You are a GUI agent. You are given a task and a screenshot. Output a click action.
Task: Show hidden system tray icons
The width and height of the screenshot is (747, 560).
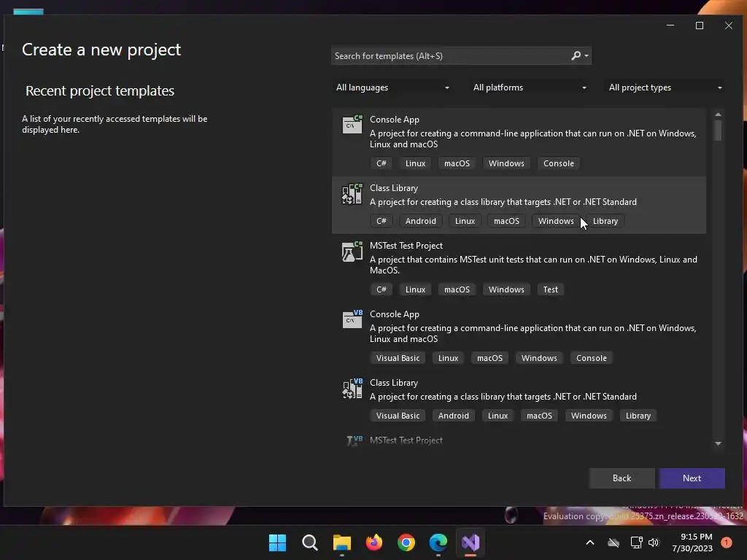(x=589, y=542)
